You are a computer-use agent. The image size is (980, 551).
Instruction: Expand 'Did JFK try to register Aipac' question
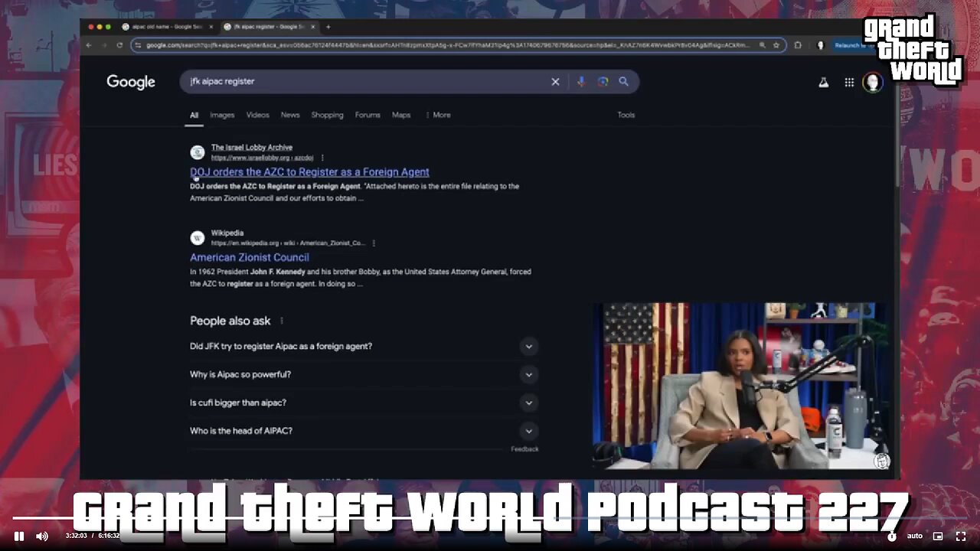[x=364, y=347]
